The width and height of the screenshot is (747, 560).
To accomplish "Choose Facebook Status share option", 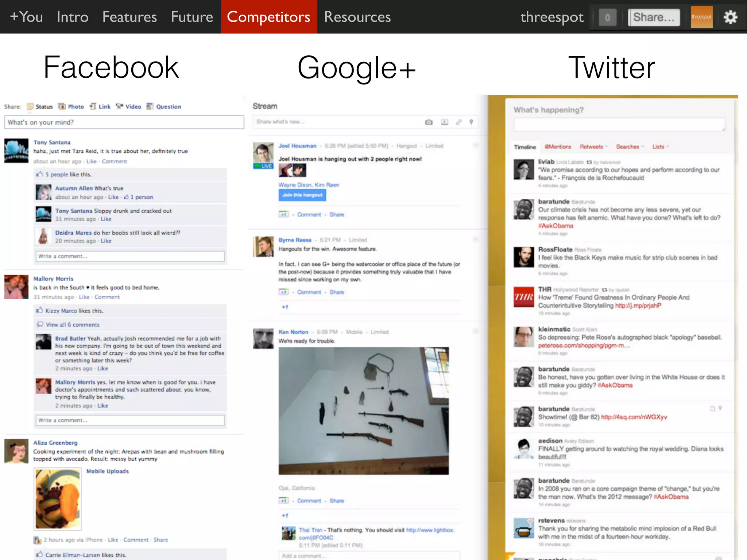I will tap(40, 106).
